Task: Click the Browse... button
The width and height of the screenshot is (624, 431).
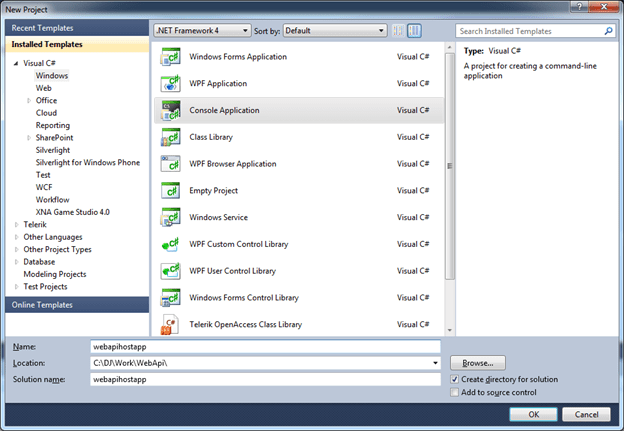Action: (478, 363)
